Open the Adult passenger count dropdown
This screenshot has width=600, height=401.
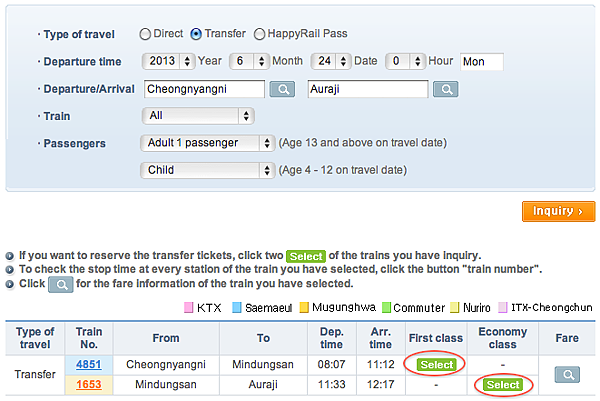pyautogui.click(x=208, y=143)
